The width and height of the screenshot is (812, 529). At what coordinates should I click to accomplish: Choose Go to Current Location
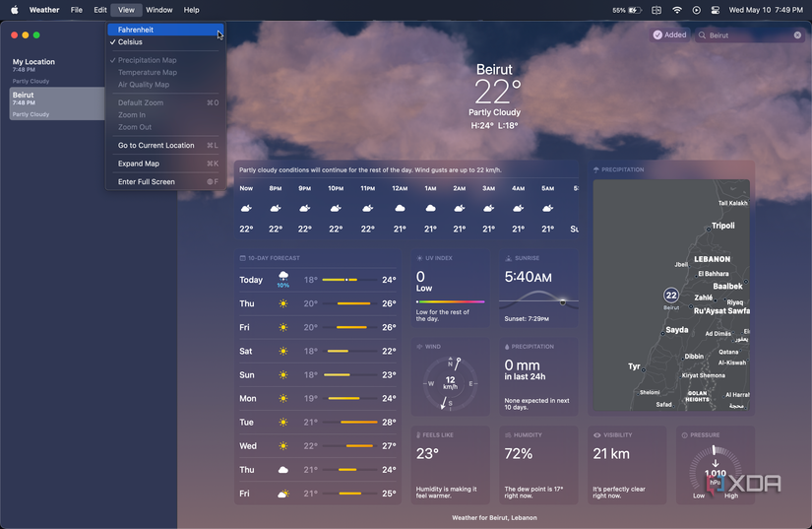[x=165, y=145]
